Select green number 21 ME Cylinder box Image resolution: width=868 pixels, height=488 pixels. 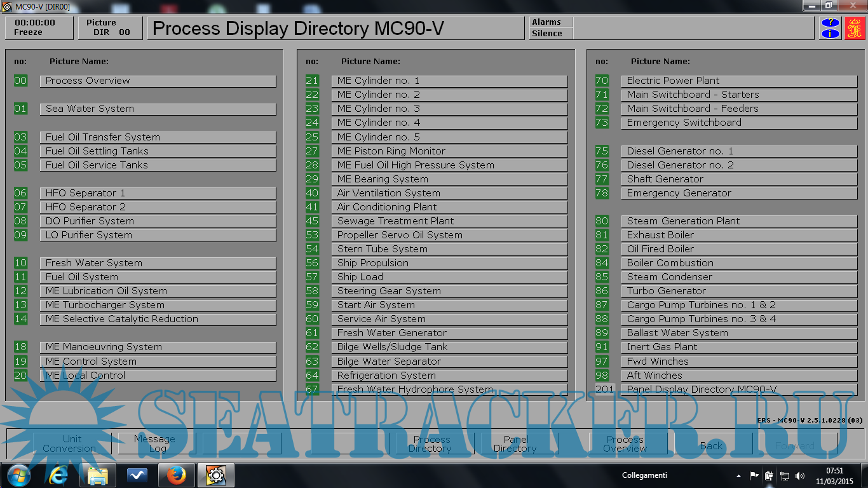click(312, 81)
